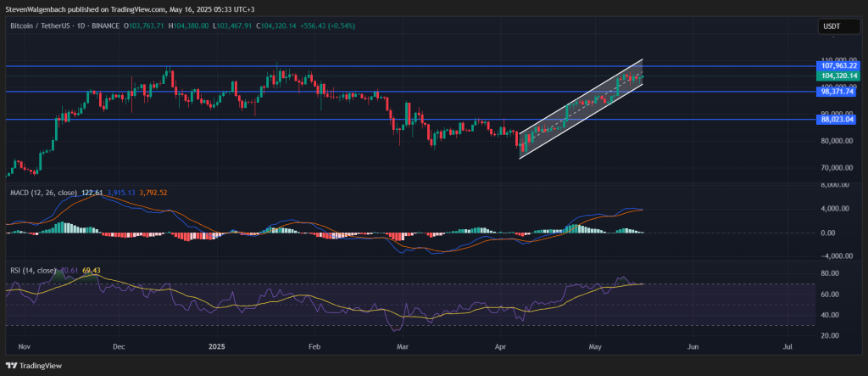This screenshot has width=868, height=376.
Task: Select the MACD (12, 26, close) indicator label
Action: click(42, 194)
